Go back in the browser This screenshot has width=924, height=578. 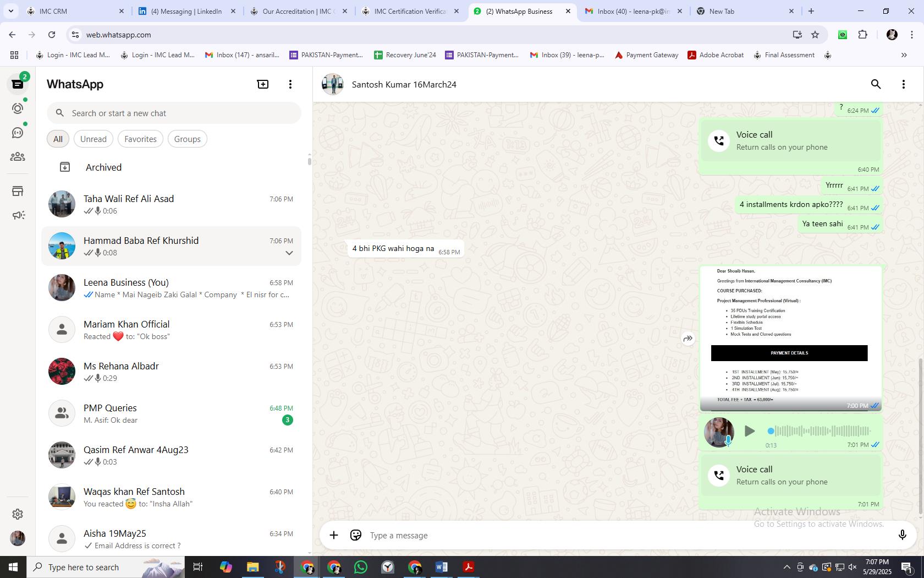click(x=12, y=35)
